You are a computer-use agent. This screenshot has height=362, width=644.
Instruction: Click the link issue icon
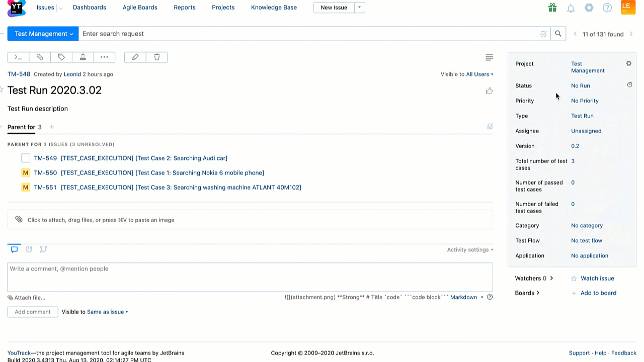point(40,57)
